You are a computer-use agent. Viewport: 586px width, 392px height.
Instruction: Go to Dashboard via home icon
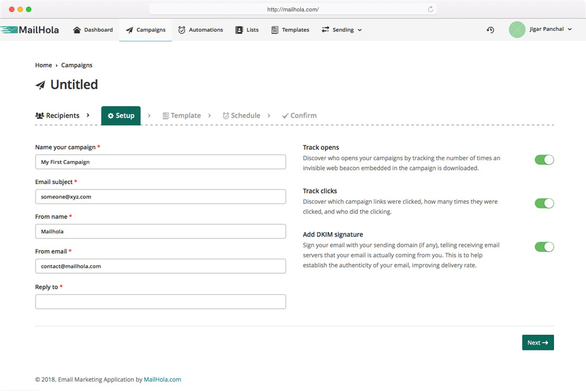click(77, 30)
